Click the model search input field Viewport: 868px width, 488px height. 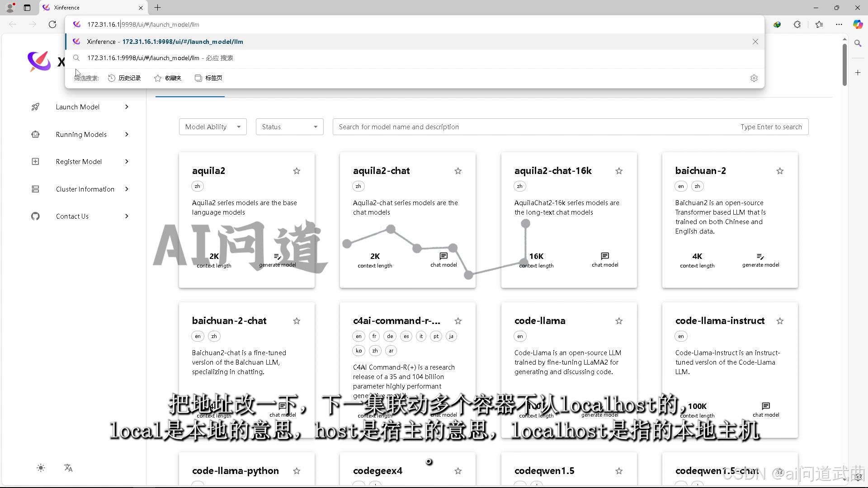click(533, 127)
